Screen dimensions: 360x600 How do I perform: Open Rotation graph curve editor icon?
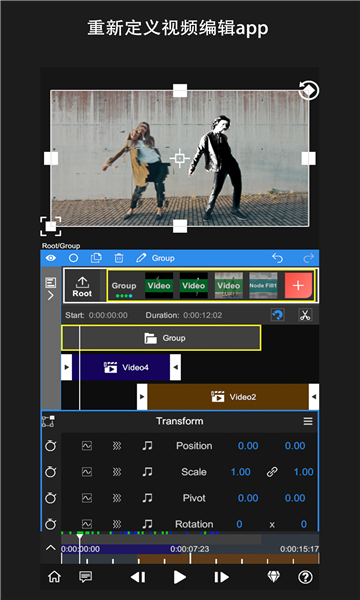click(x=87, y=524)
